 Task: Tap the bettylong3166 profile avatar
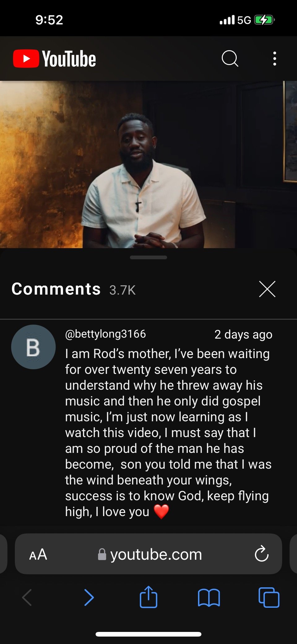33,347
